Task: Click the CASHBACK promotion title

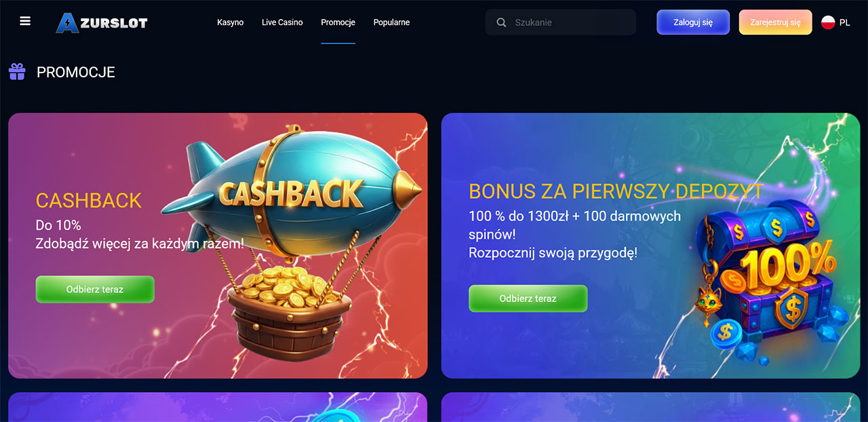Action: coord(89,200)
